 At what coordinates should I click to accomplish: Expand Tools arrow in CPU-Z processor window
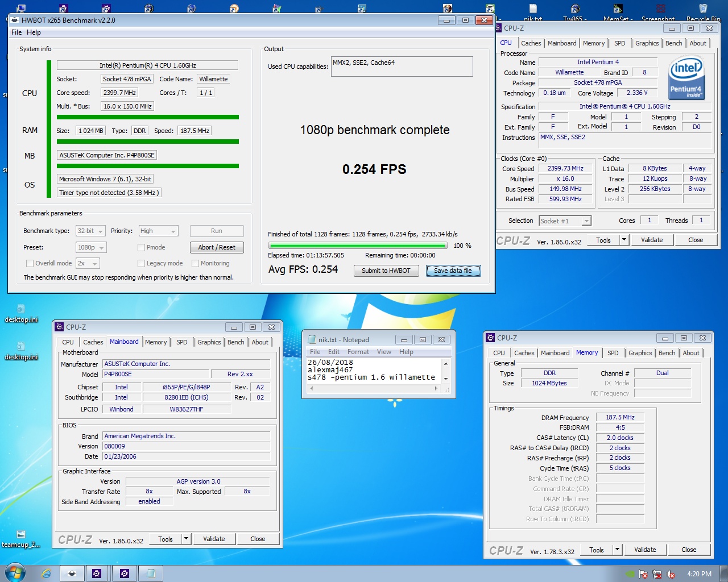click(624, 240)
